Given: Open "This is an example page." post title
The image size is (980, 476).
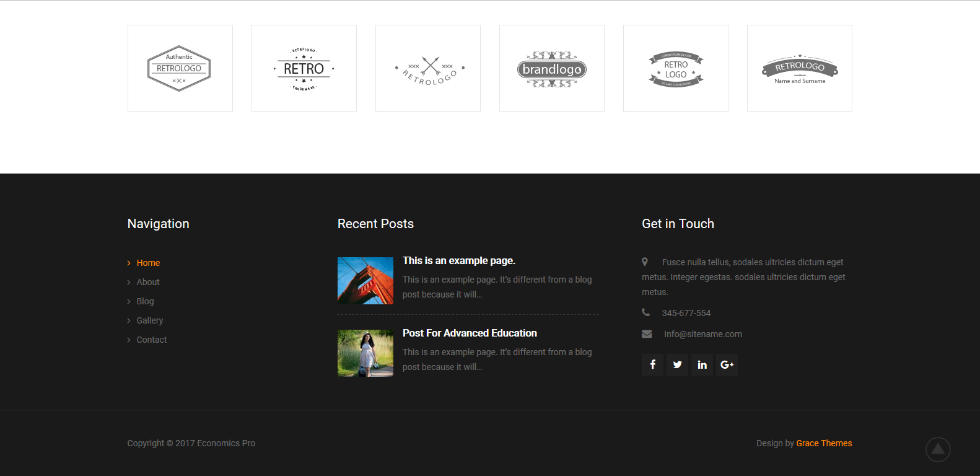Looking at the screenshot, I should click(458, 261).
